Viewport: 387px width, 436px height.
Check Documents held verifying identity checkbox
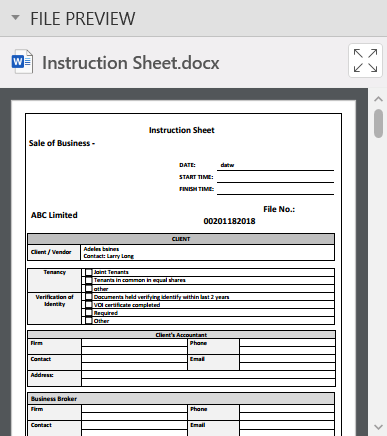point(88,297)
